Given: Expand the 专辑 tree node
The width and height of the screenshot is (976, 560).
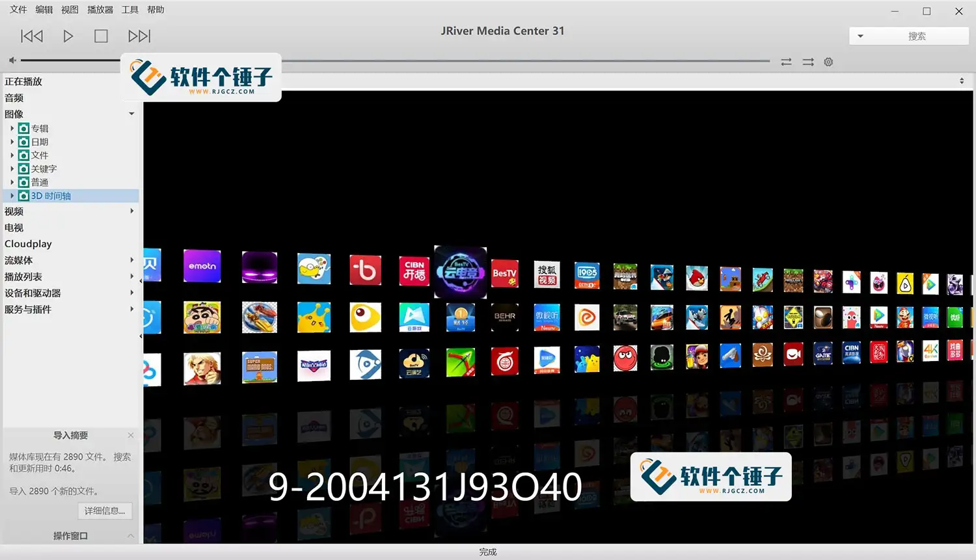Looking at the screenshot, I should click(12, 128).
